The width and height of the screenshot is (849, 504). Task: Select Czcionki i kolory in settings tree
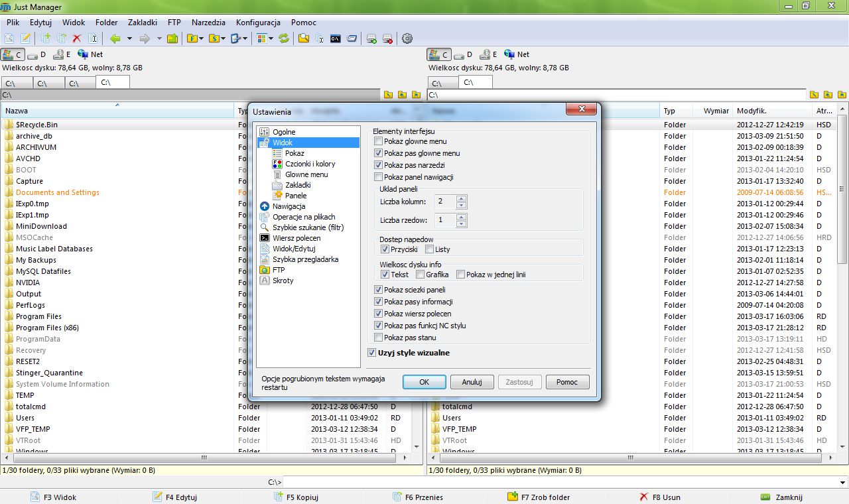pos(310,164)
